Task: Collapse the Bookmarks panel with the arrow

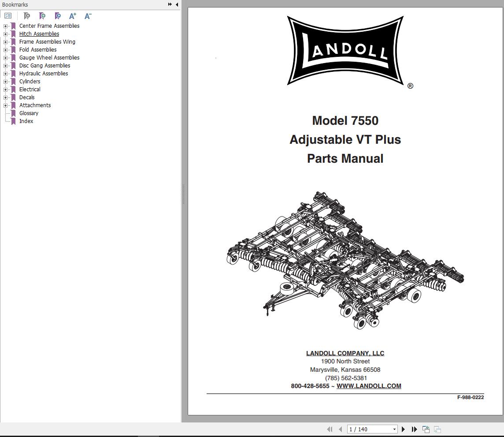Action: point(177,4)
